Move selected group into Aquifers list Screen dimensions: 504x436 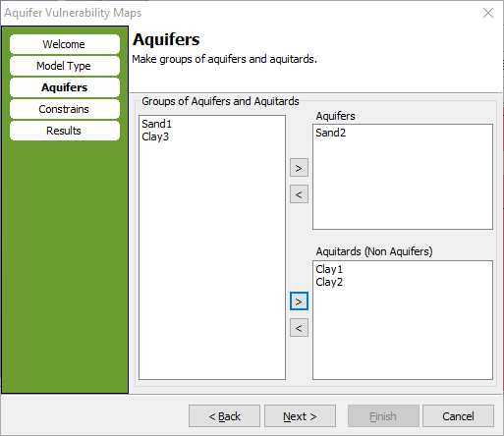point(299,168)
